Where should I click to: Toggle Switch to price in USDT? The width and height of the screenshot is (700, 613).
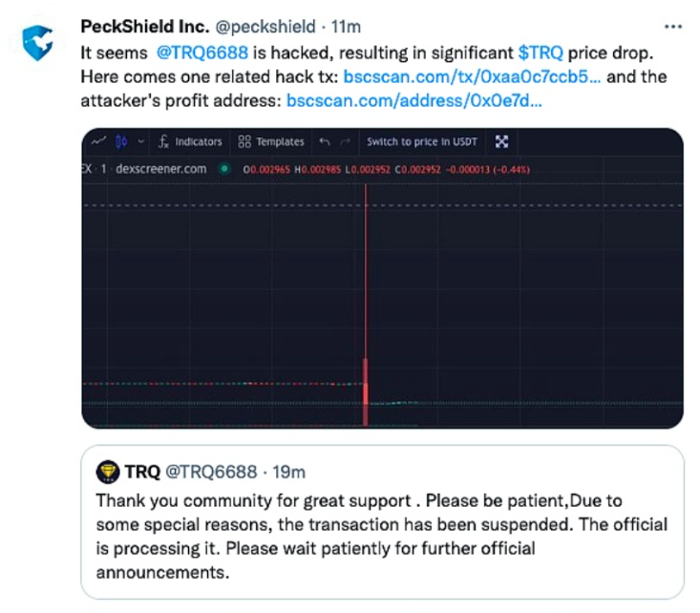click(x=421, y=141)
